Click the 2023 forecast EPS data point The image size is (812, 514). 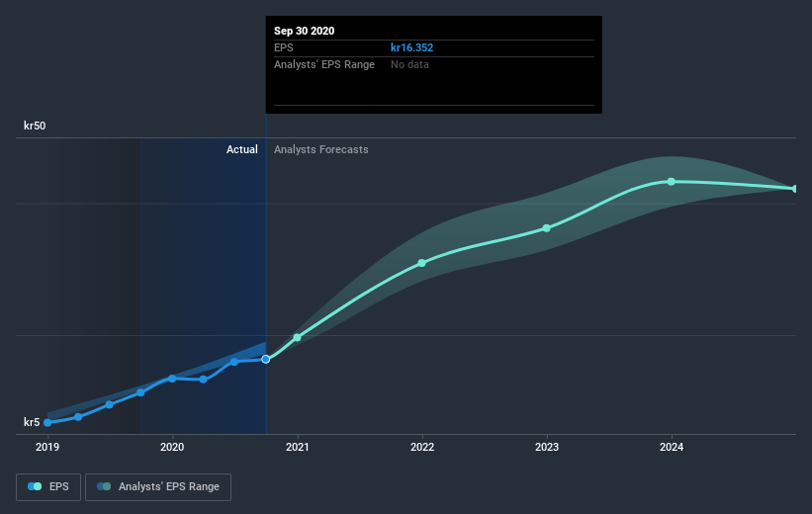546,227
